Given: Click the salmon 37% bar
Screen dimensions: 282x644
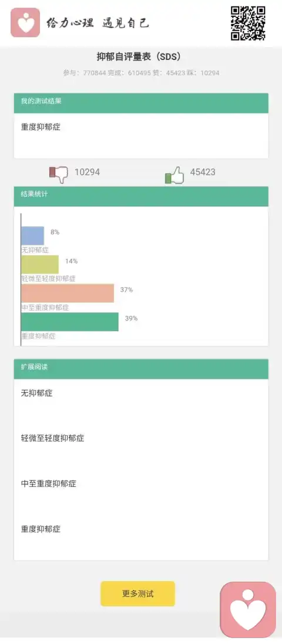Looking at the screenshot, I should (68, 293).
